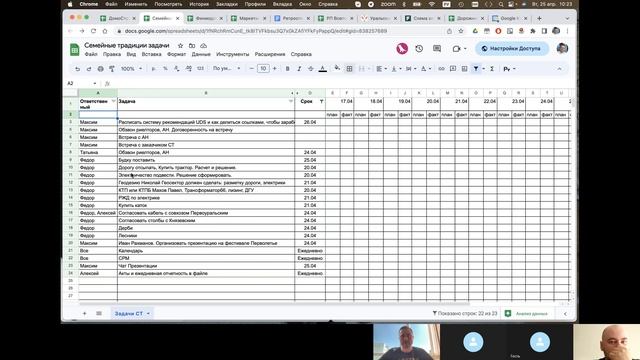
Task: Click the cell containing Календарь
Action: [x=206, y=251]
